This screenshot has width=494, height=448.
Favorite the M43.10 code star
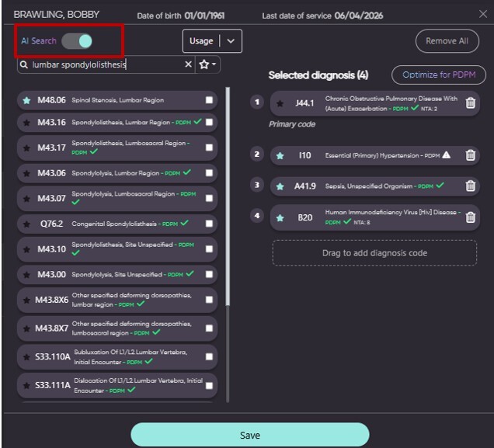(26, 249)
